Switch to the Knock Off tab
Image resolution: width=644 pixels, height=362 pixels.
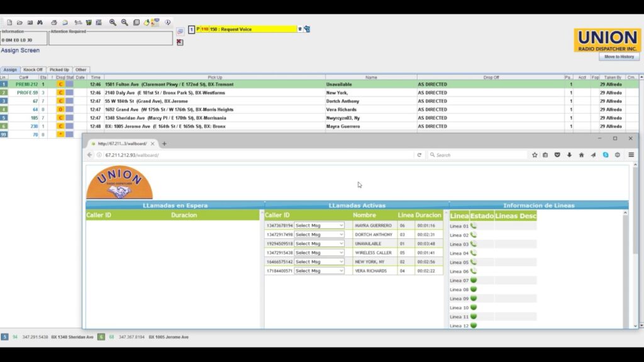(x=33, y=70)
